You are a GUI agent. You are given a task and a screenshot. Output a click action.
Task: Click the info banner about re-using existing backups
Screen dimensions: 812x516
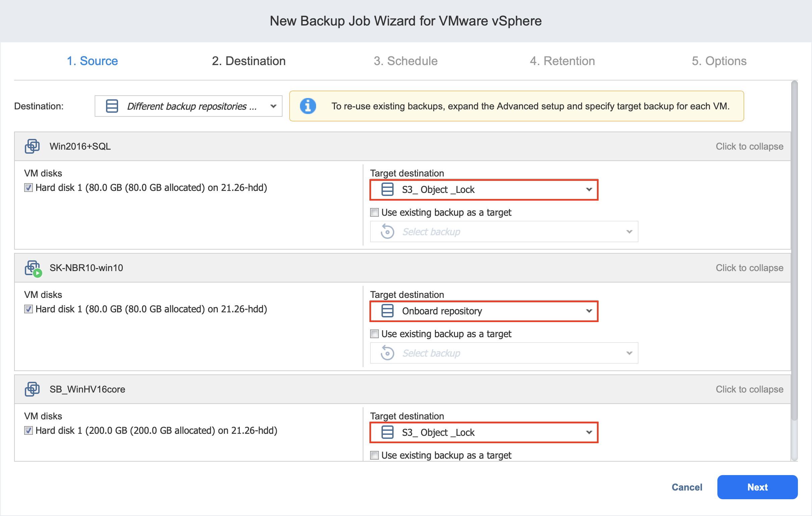[517, 106]
